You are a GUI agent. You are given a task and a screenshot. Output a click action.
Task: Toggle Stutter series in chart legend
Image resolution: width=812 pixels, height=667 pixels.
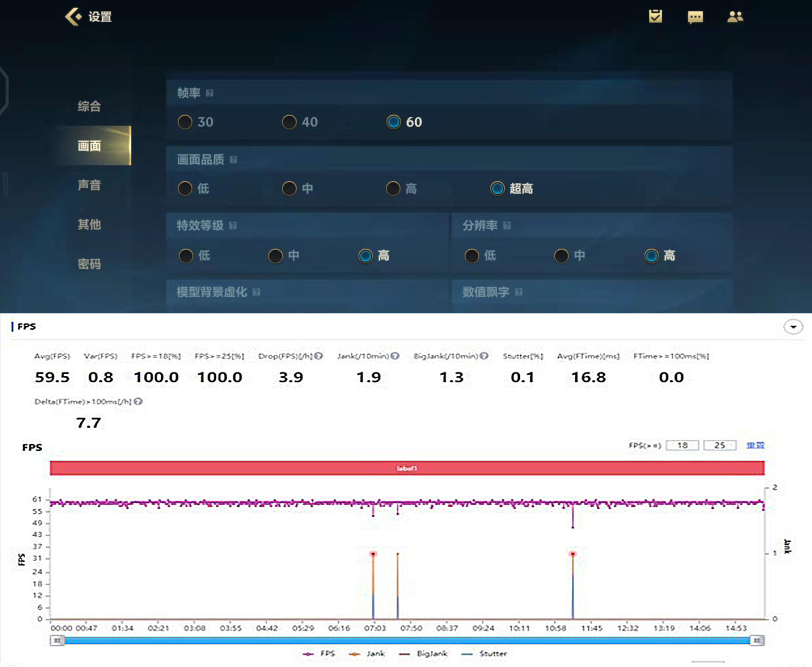[484, 653]
